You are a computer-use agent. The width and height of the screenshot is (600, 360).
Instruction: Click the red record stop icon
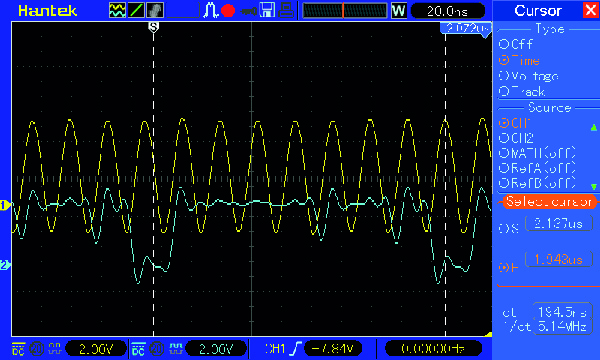pos(228,11)
